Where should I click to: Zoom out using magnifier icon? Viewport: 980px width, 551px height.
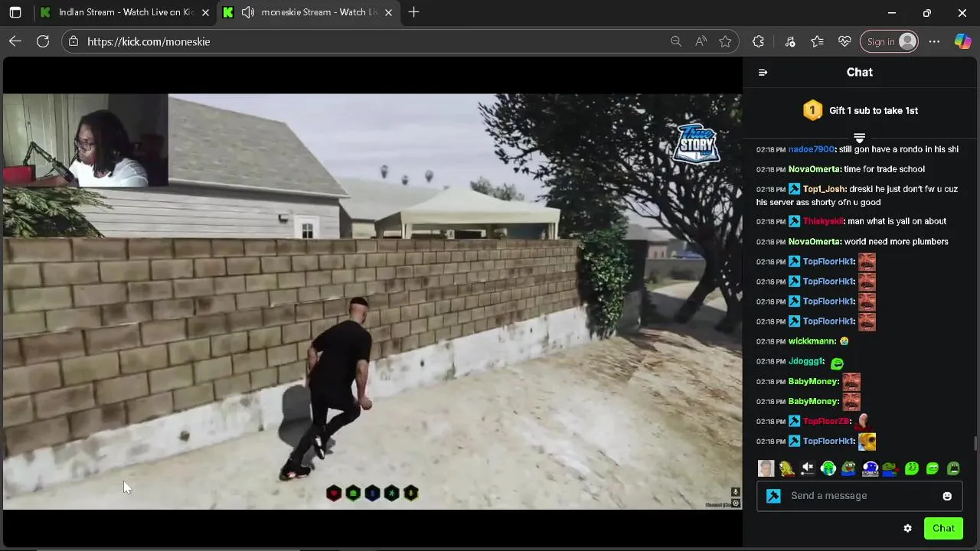click(x=676, y=41)
